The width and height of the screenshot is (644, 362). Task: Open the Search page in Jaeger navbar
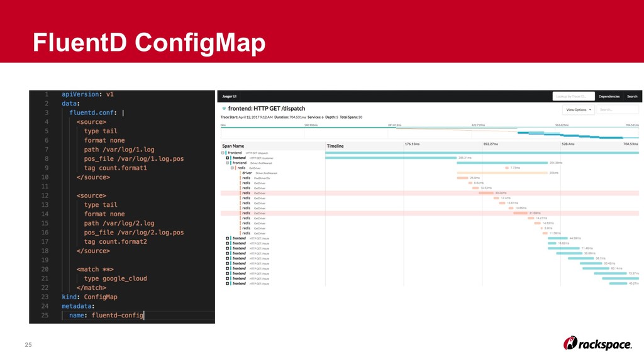631,96
